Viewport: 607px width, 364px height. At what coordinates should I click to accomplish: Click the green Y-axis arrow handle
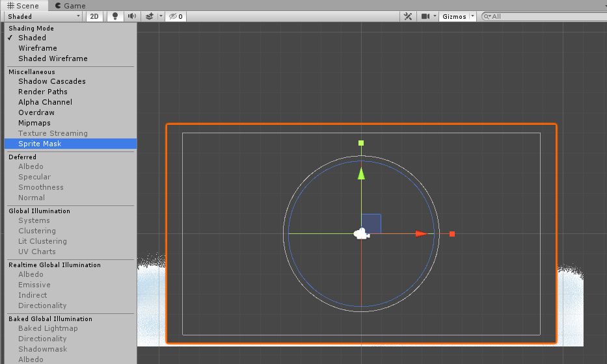[x=361, y=173]
